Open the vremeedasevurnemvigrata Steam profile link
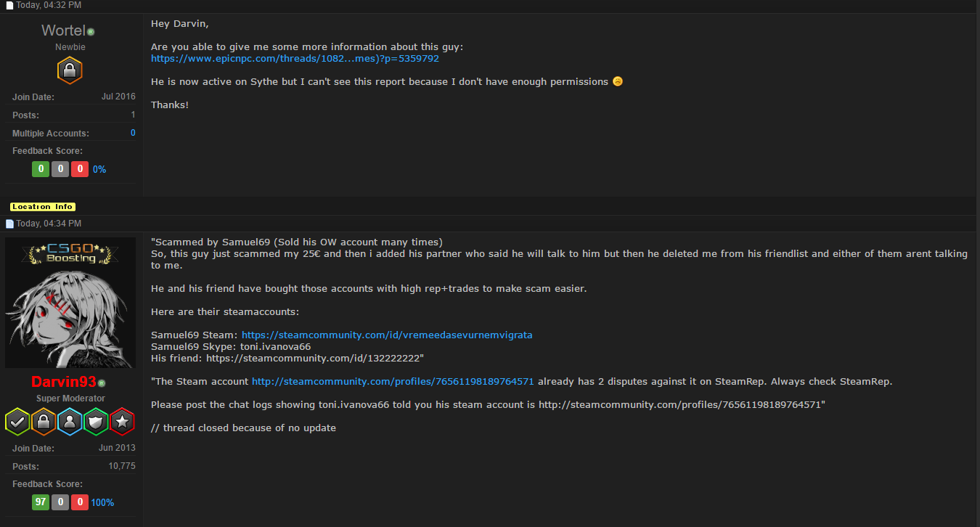Image resolution: width=980 pixels, height=527 pixels. pos(387,335)
